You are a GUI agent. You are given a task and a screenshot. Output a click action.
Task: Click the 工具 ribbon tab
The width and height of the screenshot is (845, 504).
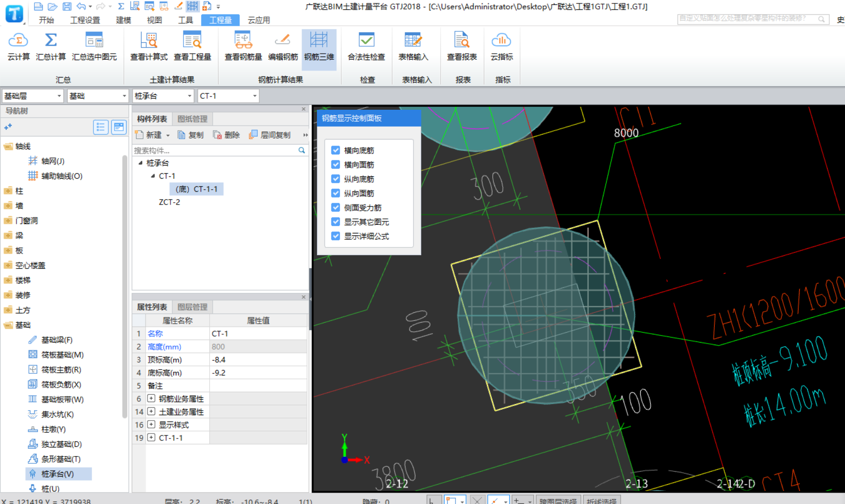tap(185, 20)
